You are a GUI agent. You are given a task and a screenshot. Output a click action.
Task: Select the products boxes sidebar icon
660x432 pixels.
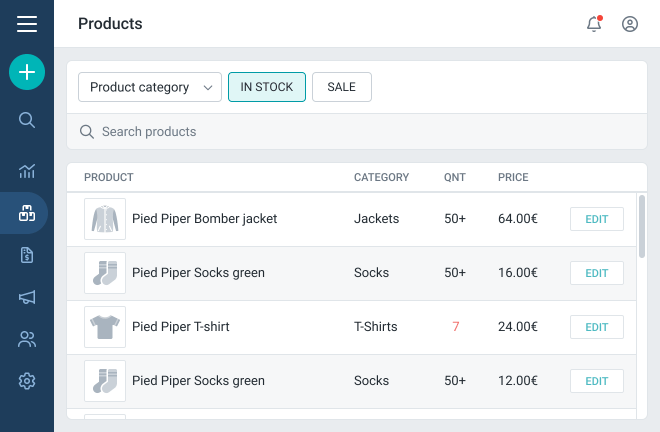coord(27,213)
